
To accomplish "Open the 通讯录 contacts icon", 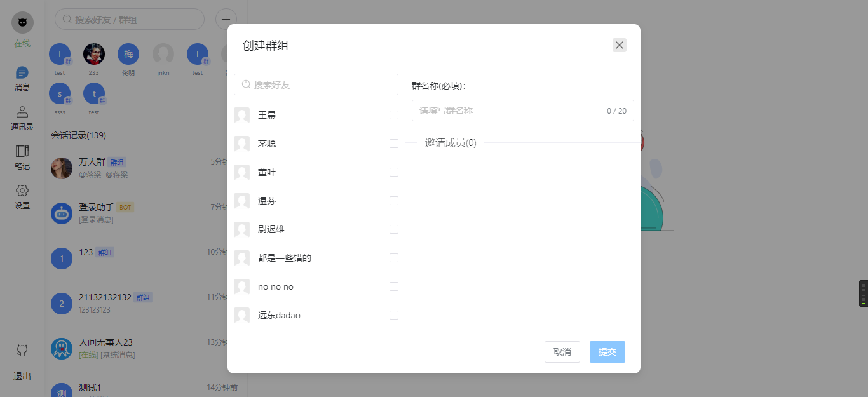I will (22, 112).
